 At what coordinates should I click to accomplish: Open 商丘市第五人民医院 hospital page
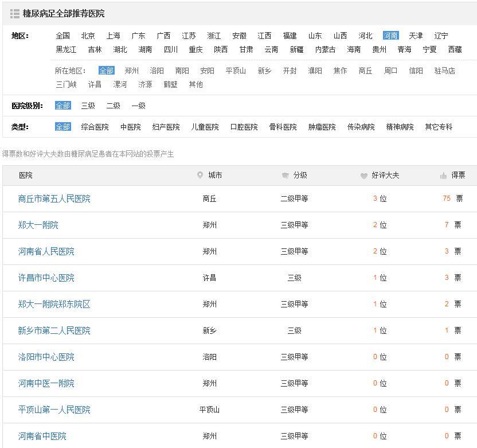(54, 198)
